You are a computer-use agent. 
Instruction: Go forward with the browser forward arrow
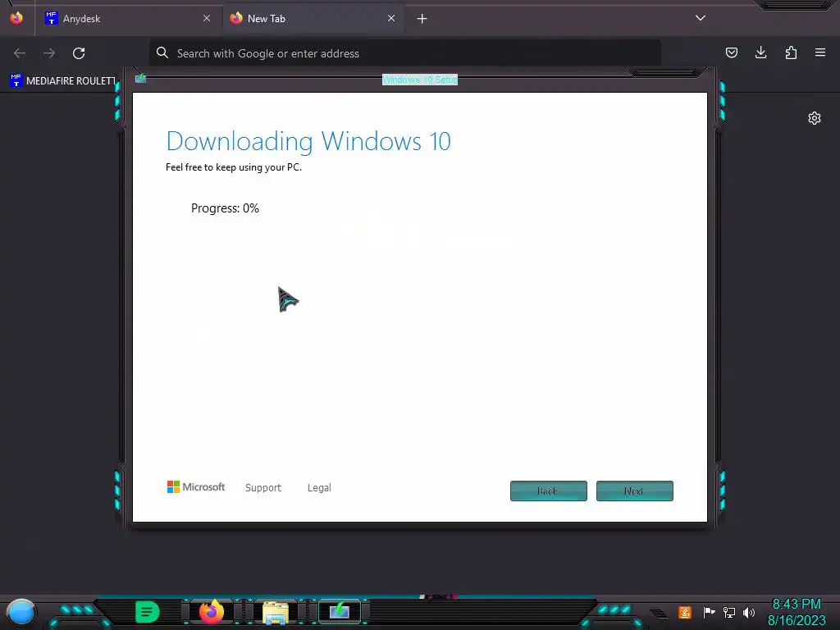[x=49, y=53]
